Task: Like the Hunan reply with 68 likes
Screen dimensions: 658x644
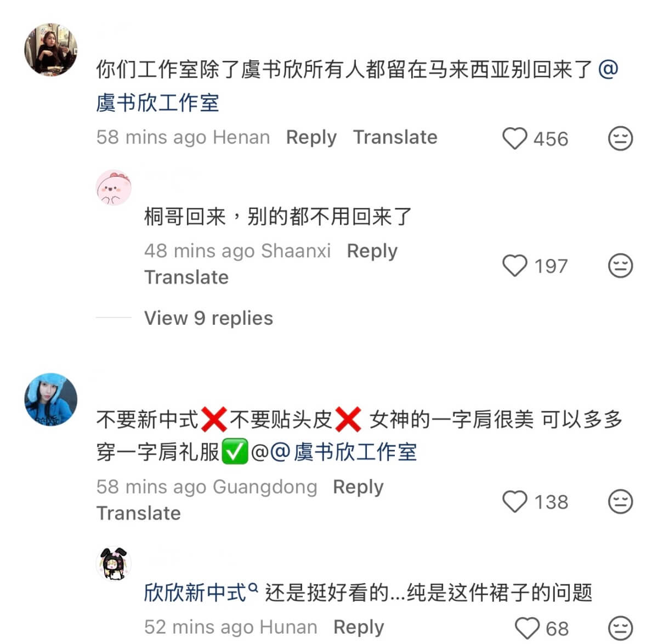Action: tap(527, 628)
